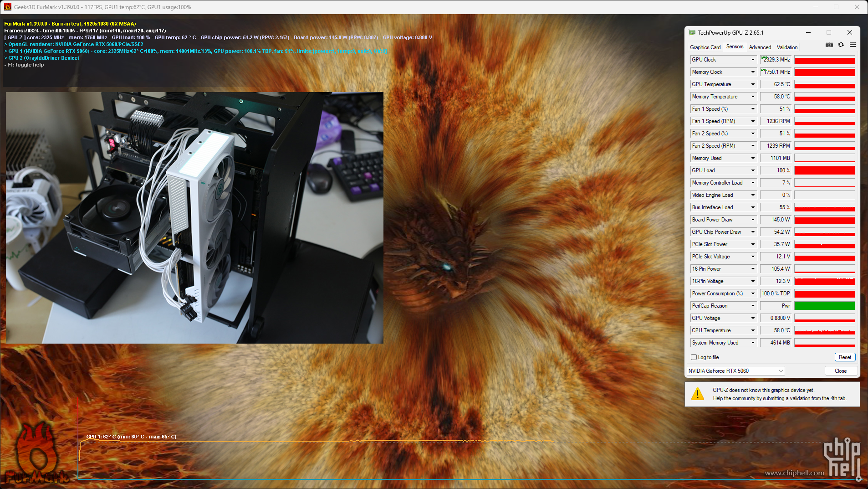868x489 pixels.
Task: Click the GPU-Z screenshot camera icon
Action: (829, 45)
